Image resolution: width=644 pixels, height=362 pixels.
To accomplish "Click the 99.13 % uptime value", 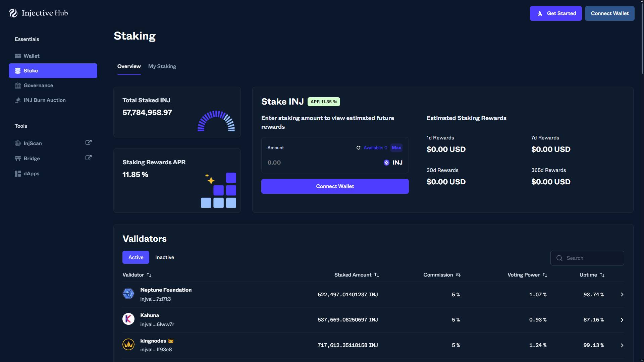I will 594,345.
